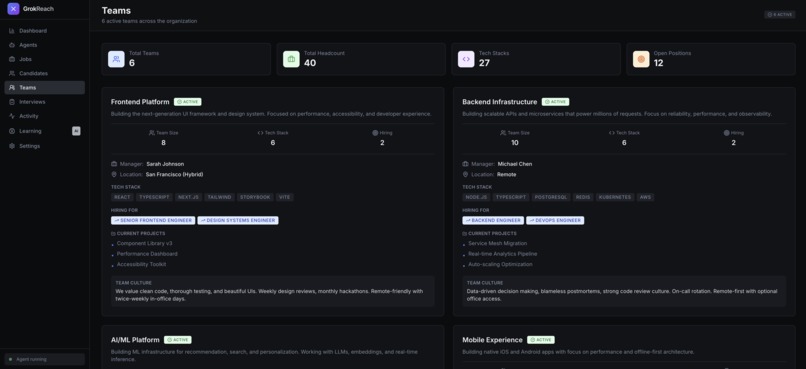Click the AI badge next to Learning
The image size is (806, 369).
[76, 131]
